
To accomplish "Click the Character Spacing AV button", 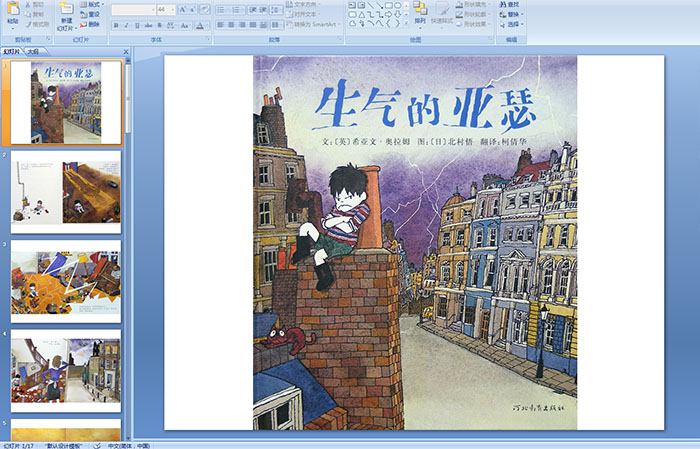I will click(172, 25).
